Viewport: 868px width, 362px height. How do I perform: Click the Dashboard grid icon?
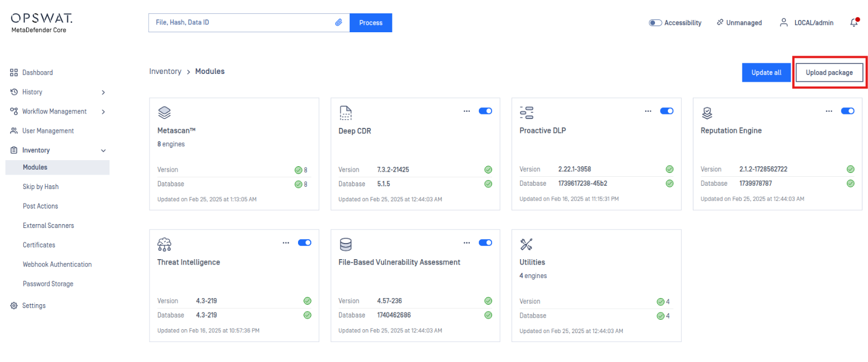tap(14, 72)
